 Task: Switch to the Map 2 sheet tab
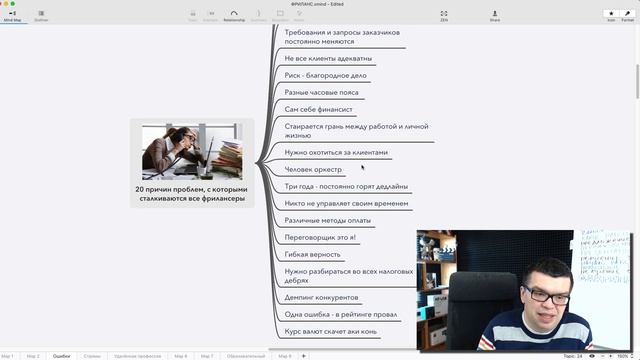pyautogui.click(x=33, y=356)
